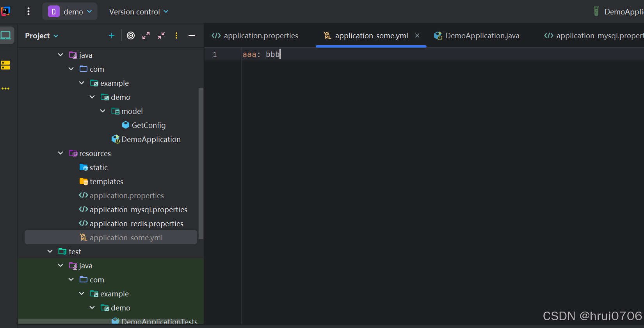
Task: Open application-mysql.properties in Project tree
Action: pos(138,209)
